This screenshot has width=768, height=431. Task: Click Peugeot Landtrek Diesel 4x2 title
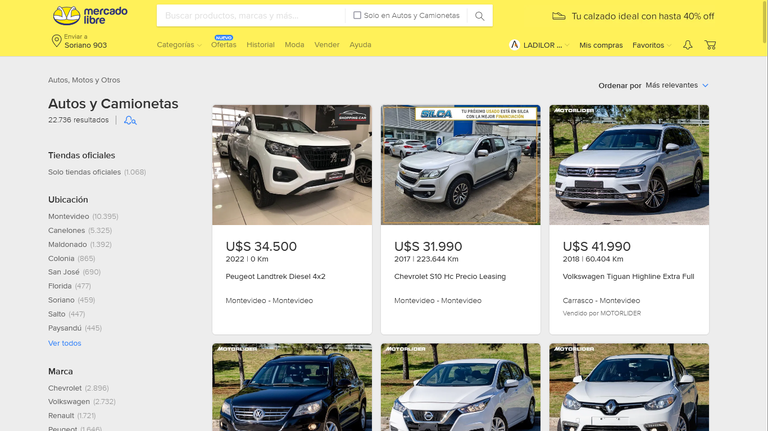point(275,276)
